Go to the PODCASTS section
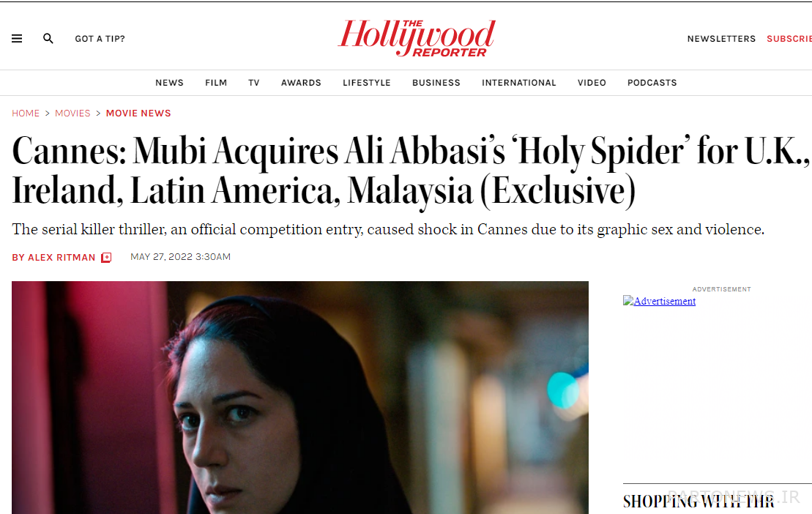Image resolution: width=812 pixels, height=514 pixels. 652,83
